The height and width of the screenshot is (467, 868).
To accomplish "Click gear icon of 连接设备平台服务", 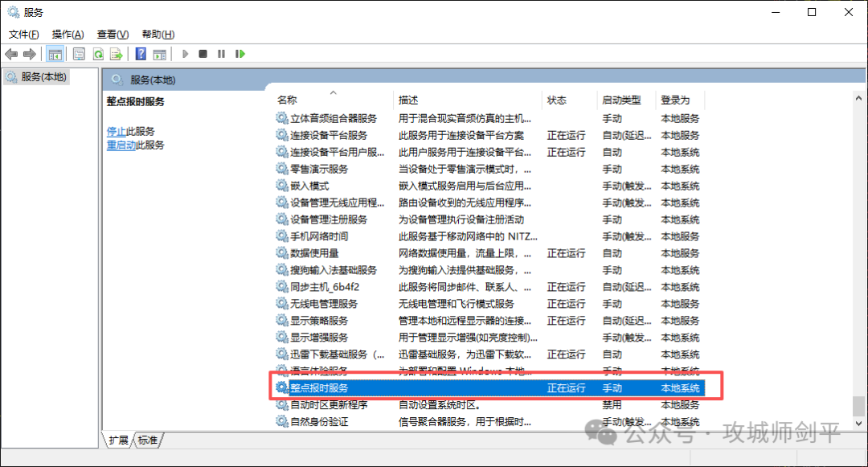I will pos(282,135).
